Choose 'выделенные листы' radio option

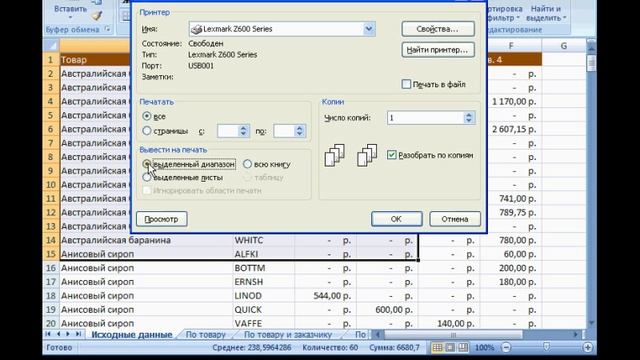(146, 178)
